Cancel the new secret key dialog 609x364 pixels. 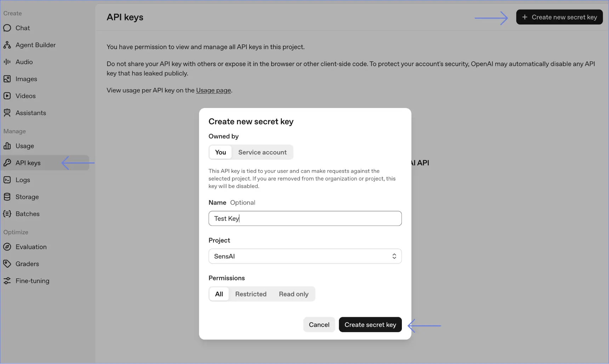tap(319, 325)
